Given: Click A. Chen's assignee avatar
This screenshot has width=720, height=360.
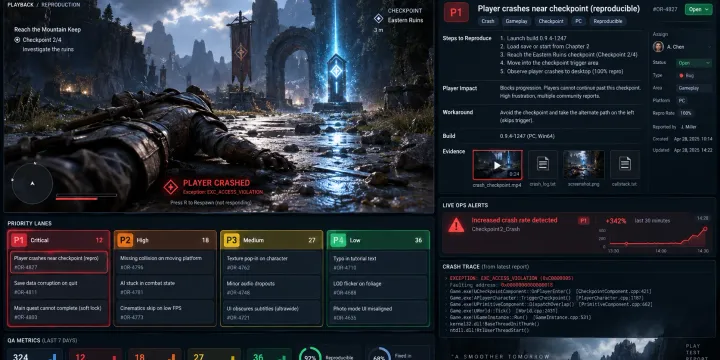Looking at the screenshot, I should 658,47.
